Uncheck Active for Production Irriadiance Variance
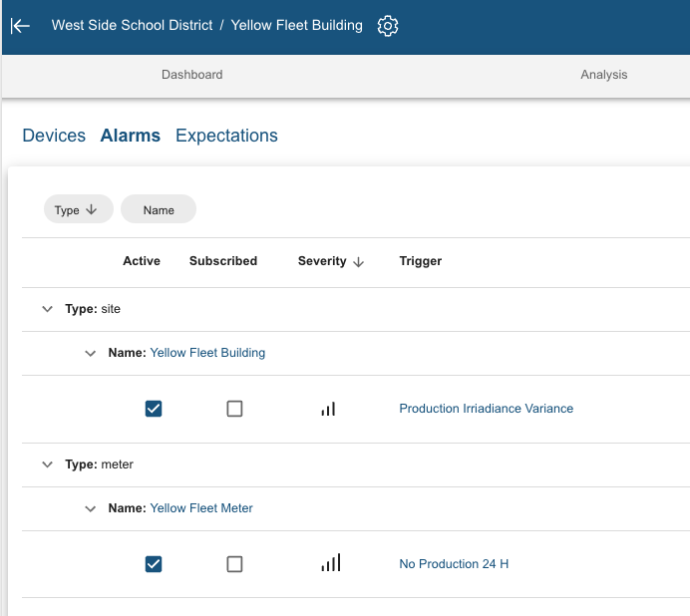Image resolution: width=690 pixels, height=616 pixels. (x=154, y=409)
